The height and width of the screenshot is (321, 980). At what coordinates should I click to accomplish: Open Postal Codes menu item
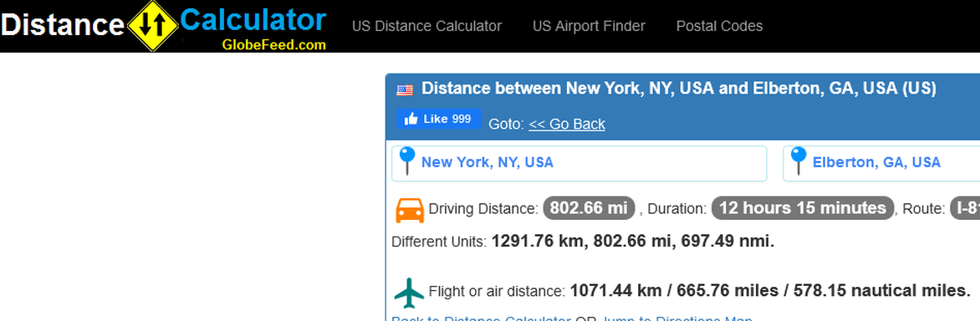coord(719,26)
